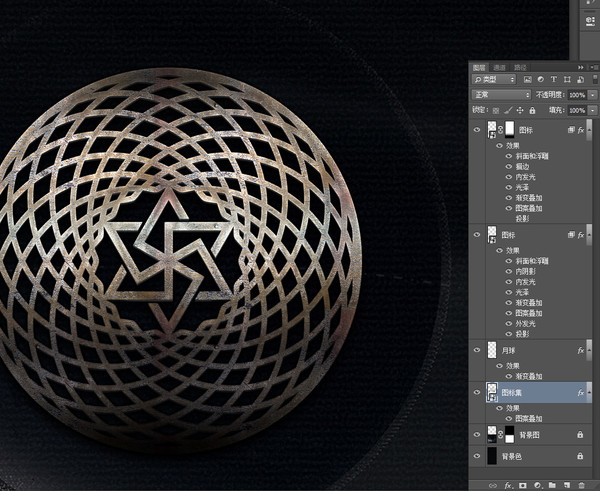Viewport: 600px width, 491px height.
Task: Collapse effects arrow on second 图标 layer
Action: tap(589, 235)
